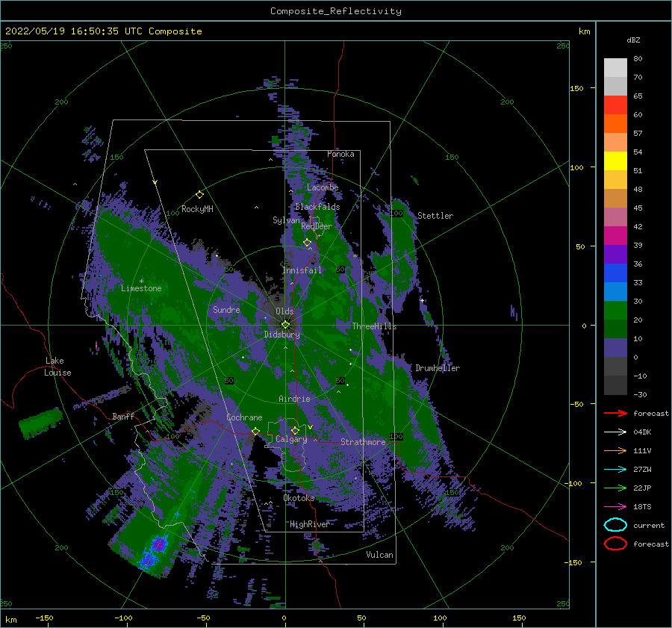The width and height of the screenshot is (672, 628).
Task: Click the asterisk marker above Limestone
Action: point(141,282)
